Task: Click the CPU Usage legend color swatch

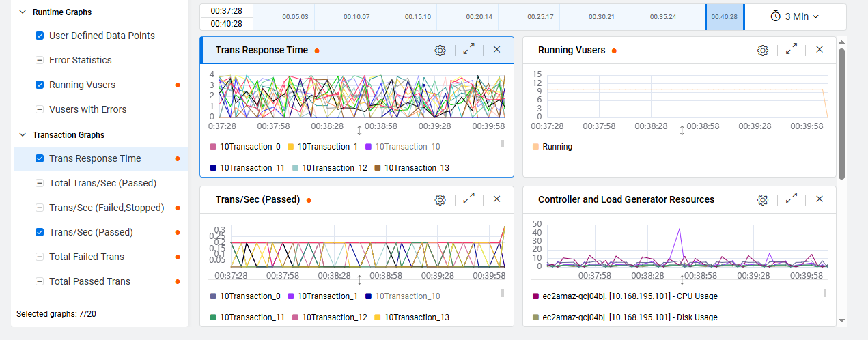Action: point(535,296)
